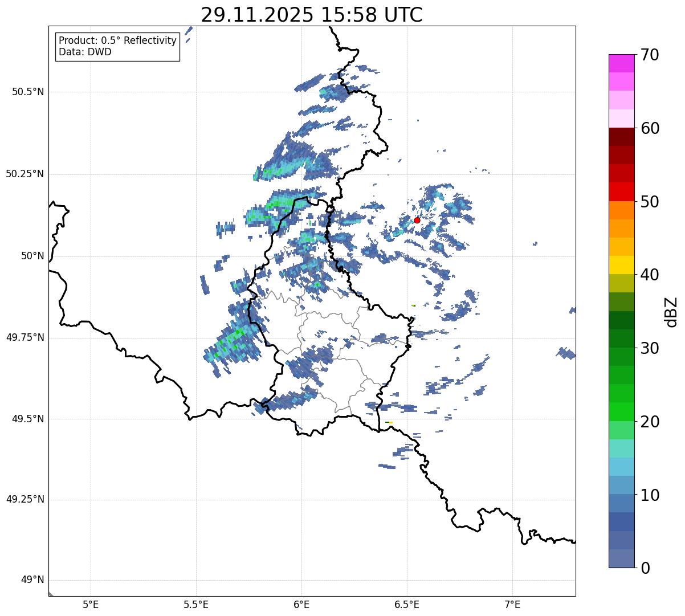The width and height of the screenshot is (685, 616).
Task: Click the 49.25°N latitude label
Action: (x=25, y=500)
